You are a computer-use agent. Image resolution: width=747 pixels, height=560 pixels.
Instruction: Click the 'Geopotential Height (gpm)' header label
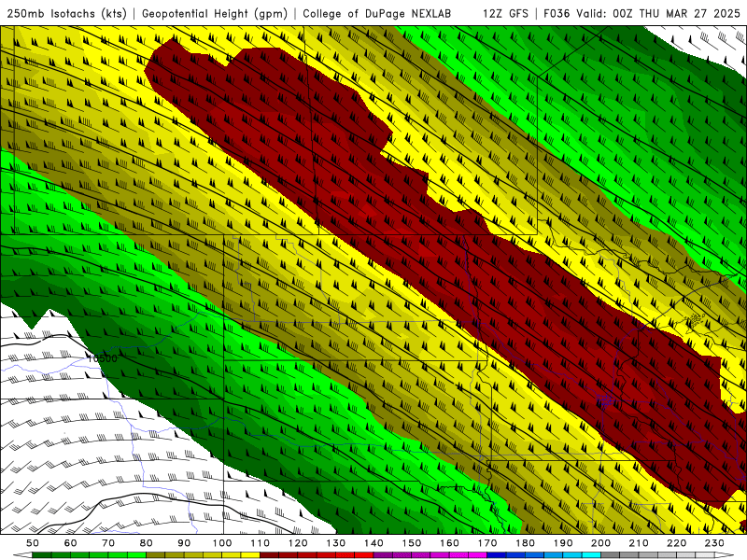click(x=215, y=14)
